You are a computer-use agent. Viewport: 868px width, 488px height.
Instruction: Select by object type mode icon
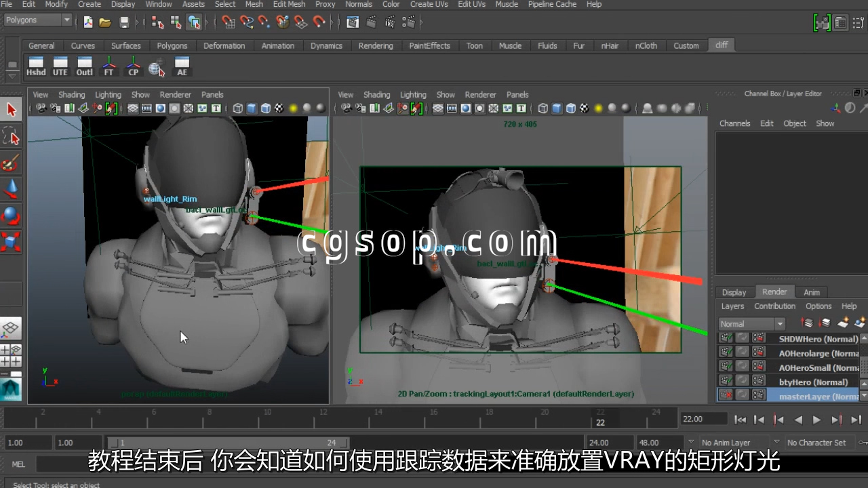coord(176,22)
